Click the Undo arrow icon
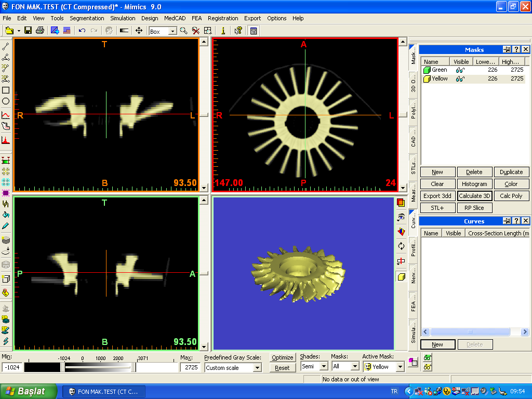Image resolution: width=532 pixels, height=399 pixels. (x=82, y=31)
